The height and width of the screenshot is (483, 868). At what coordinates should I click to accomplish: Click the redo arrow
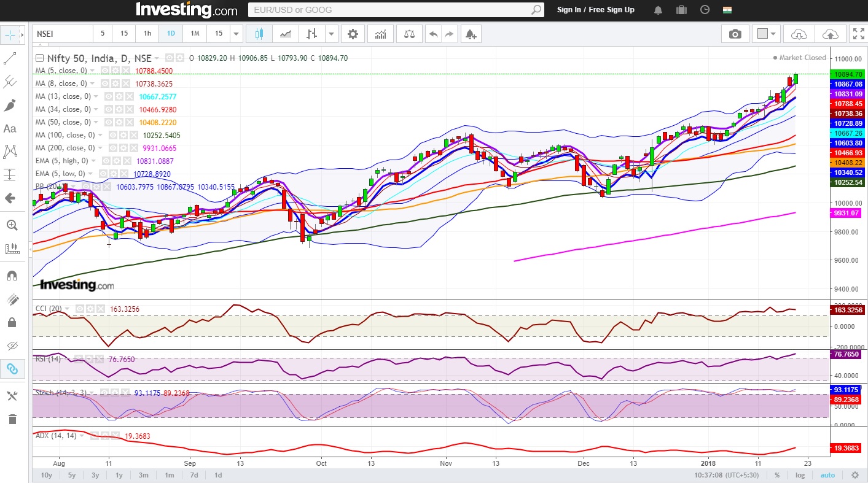pos(450,34)
